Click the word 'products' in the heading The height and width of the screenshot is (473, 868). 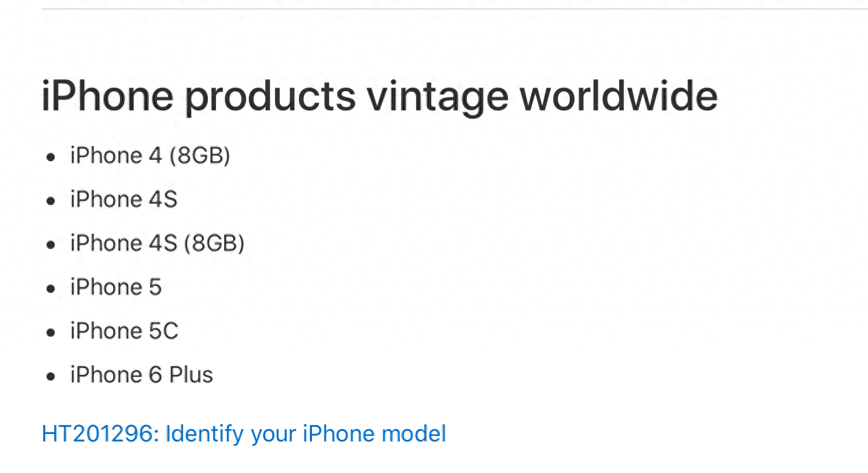click(x=270, y=96)
